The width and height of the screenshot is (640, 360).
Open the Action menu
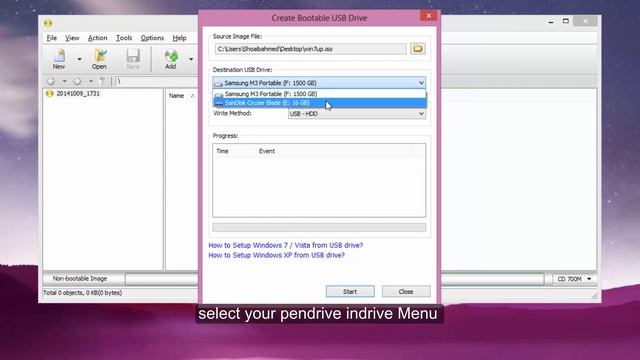98,38
